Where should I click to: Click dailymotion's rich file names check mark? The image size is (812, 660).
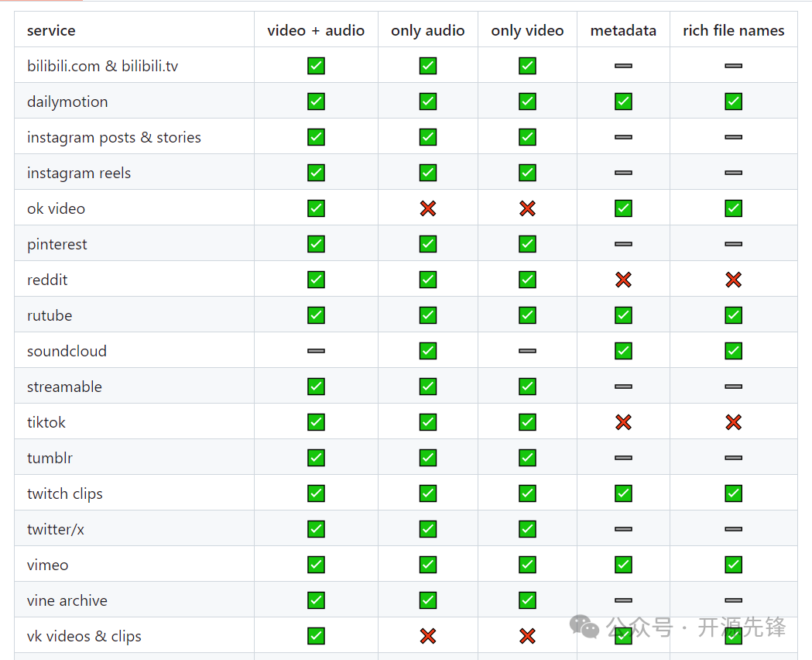[733, 101]
